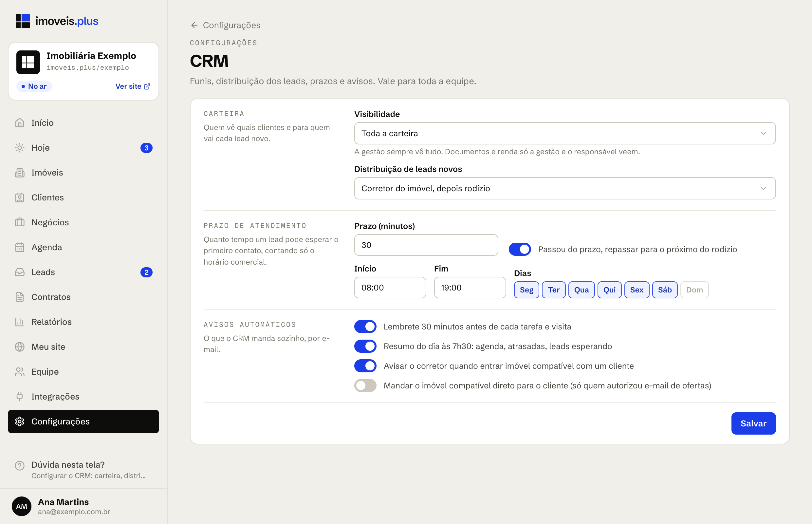Toggle Avisar o corretor imóvel compatível
Screen dimensions: 812x524
pyautogui.click(x=365, y=366)
